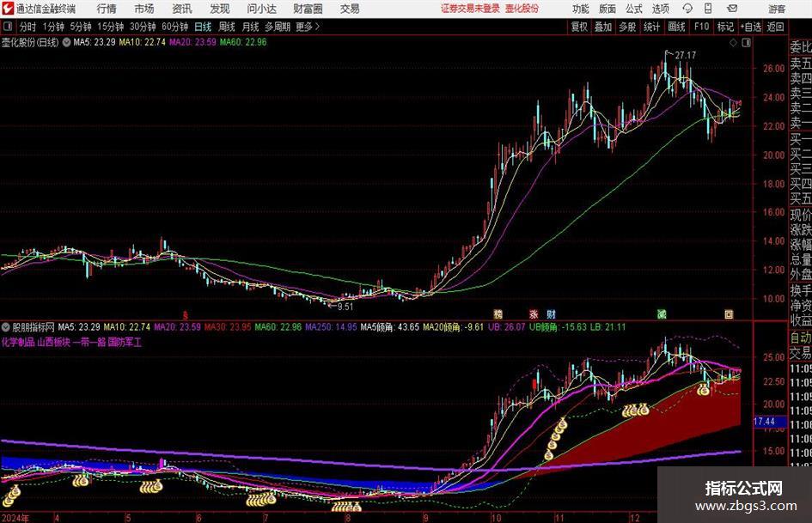
Task: Click the red $ marker below the chart
Action: (186, 314)
